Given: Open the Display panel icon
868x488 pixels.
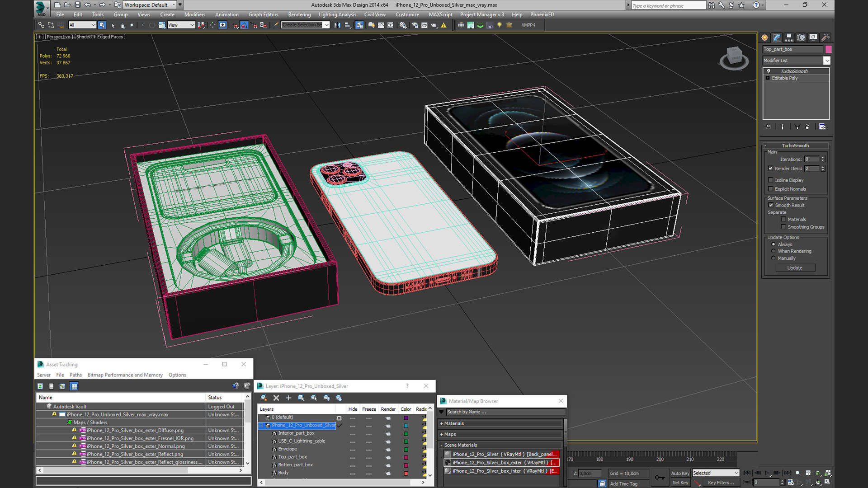Looking at the screenshot, I should tap(813, 38).
